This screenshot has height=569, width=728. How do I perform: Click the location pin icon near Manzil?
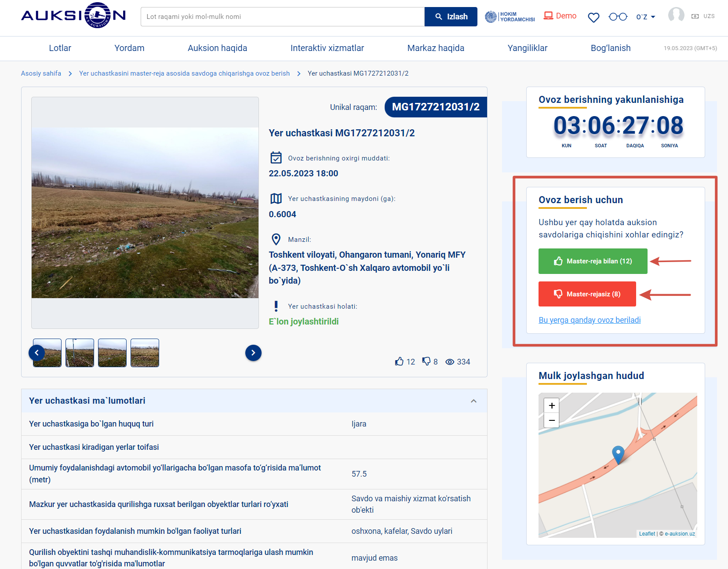pyautogui.click(x=276, y=239)
